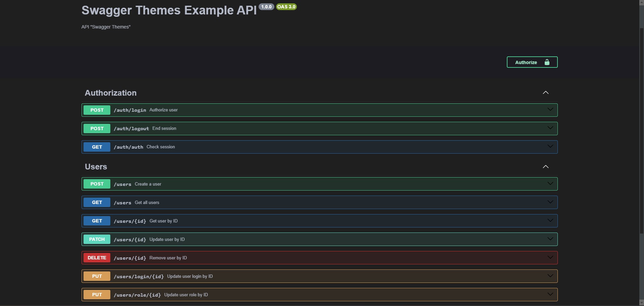Expand the Get user by ID chevron

point(550,220)
